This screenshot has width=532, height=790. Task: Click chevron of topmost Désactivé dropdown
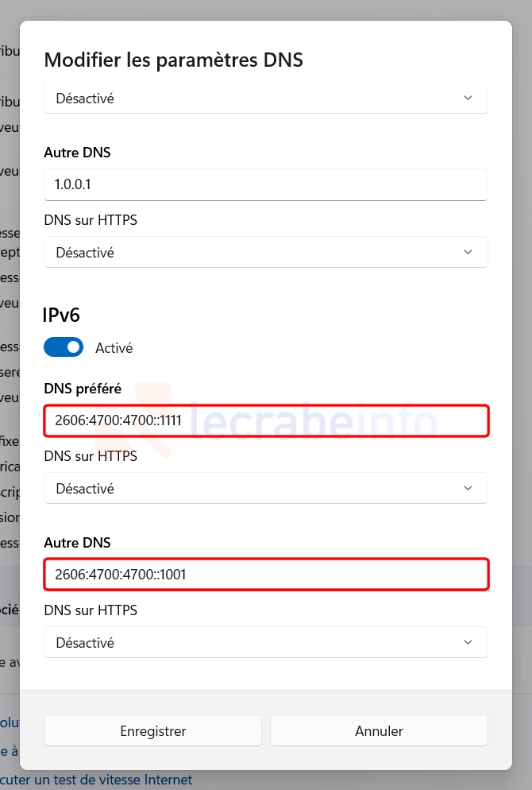click(468, 99)
